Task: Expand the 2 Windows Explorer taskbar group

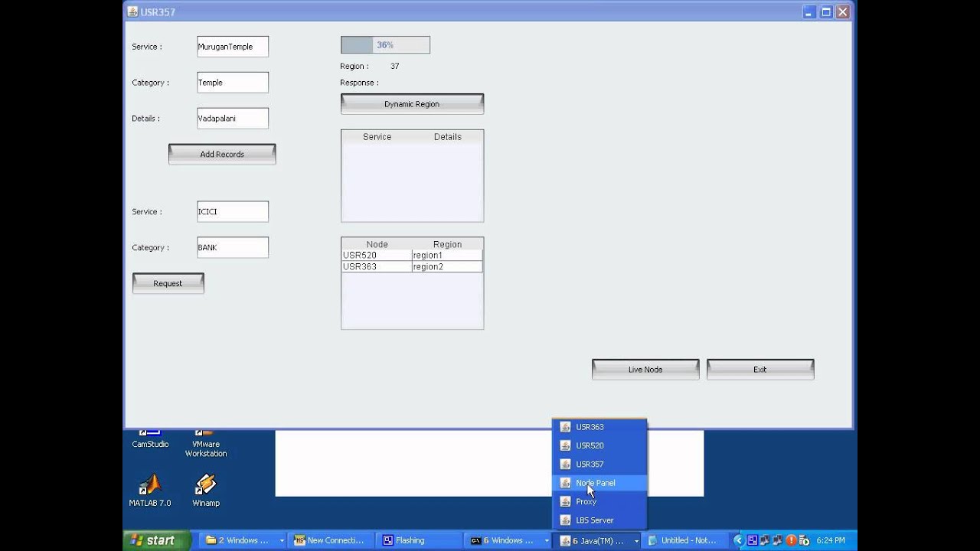Action: tap(282, 541)
